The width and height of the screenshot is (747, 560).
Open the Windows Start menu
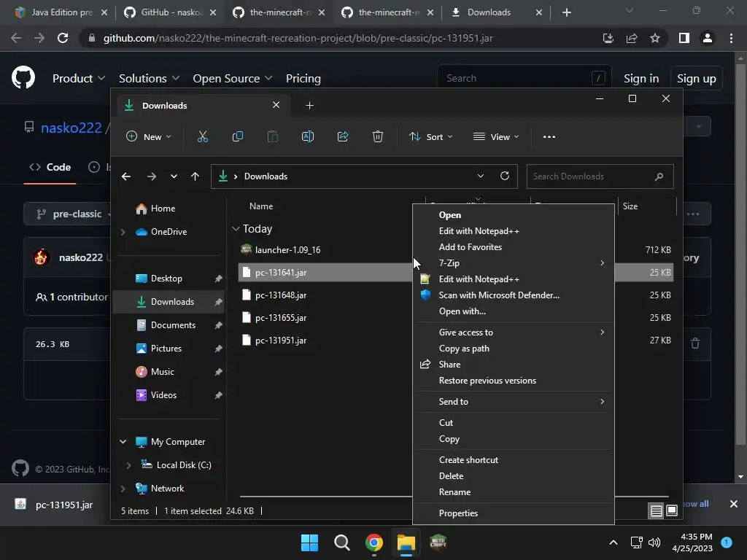309,542
